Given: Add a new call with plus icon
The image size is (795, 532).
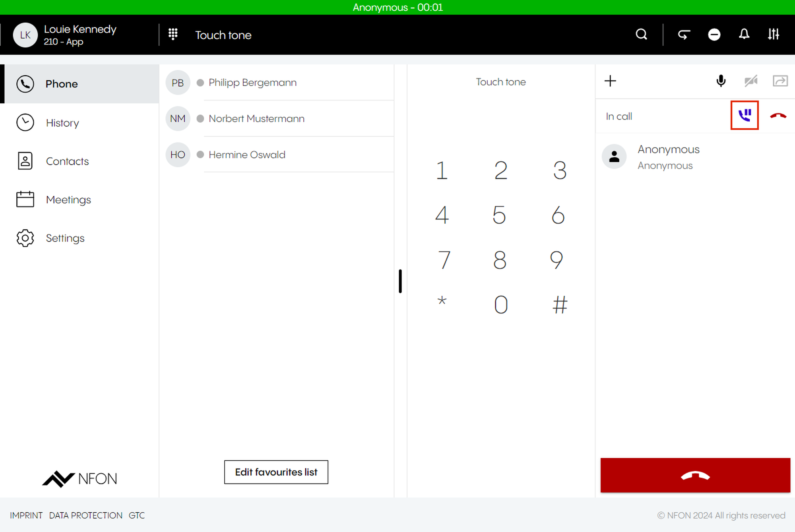Looking at the screenshot, I should click(610, 81).
